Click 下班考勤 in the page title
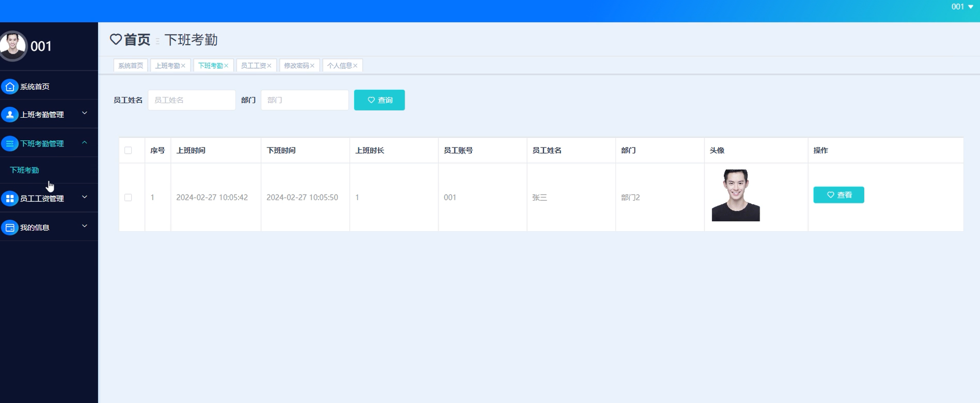This screenshot has height=403, width=980. (191, 40)
